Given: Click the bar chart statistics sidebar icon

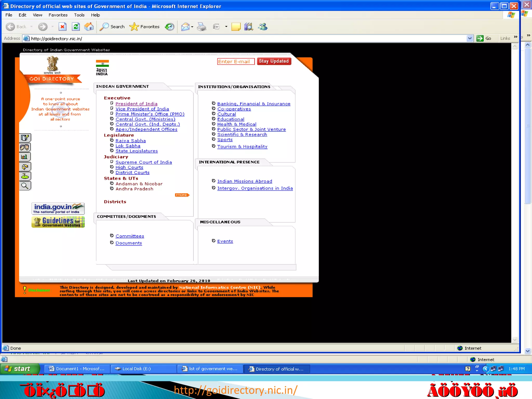Looking at the screenshot, I should [25, 157].
